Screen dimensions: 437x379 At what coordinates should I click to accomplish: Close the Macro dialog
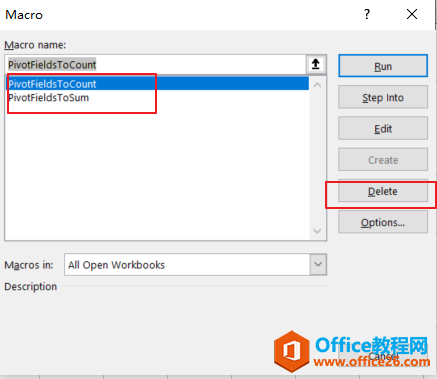(x=412, y=14)
